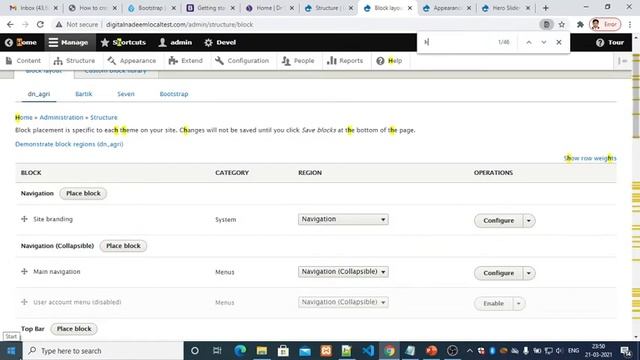This screenshot has height=360, width=640.
Task: Open a new browser tab
Action: tap(545, 8)
